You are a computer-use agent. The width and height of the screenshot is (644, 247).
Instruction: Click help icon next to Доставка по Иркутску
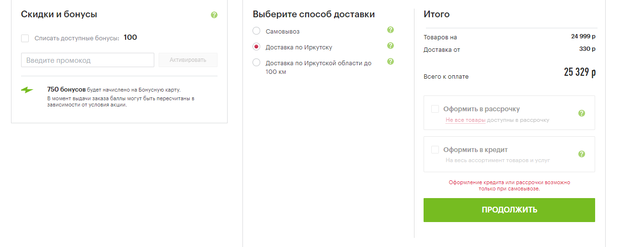coord(391,46)
